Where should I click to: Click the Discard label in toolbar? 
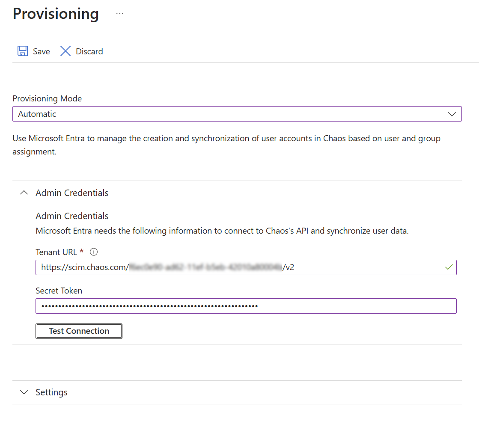(89, 51)
